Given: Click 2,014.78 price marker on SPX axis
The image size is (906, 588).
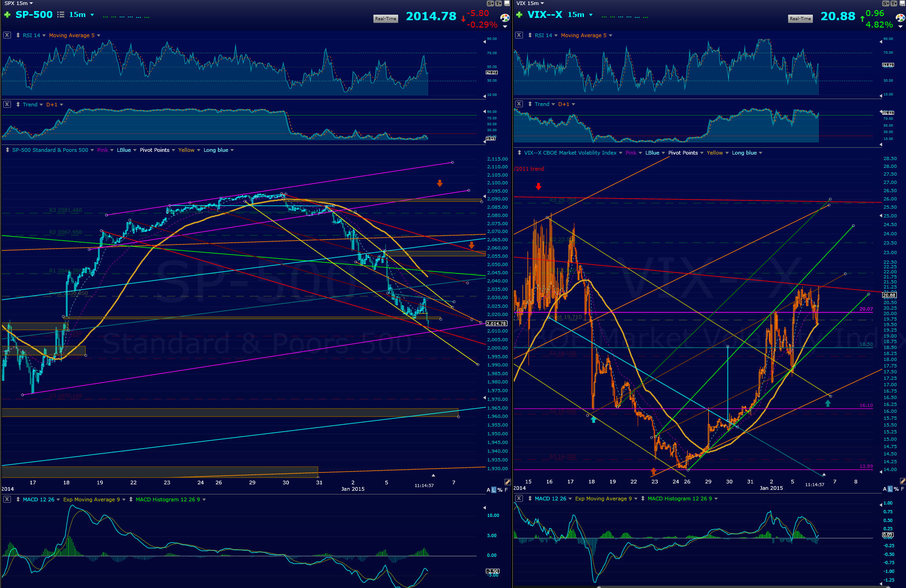Looking at the screenshot, I should click(496, 323).
